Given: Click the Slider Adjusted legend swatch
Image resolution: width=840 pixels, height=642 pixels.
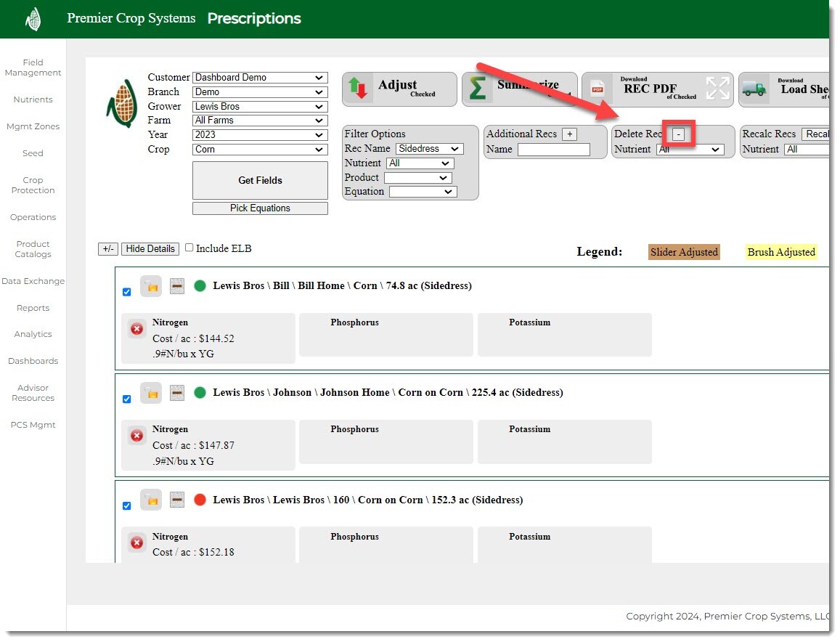Looking at the screenshot, I should coord(684,252).
